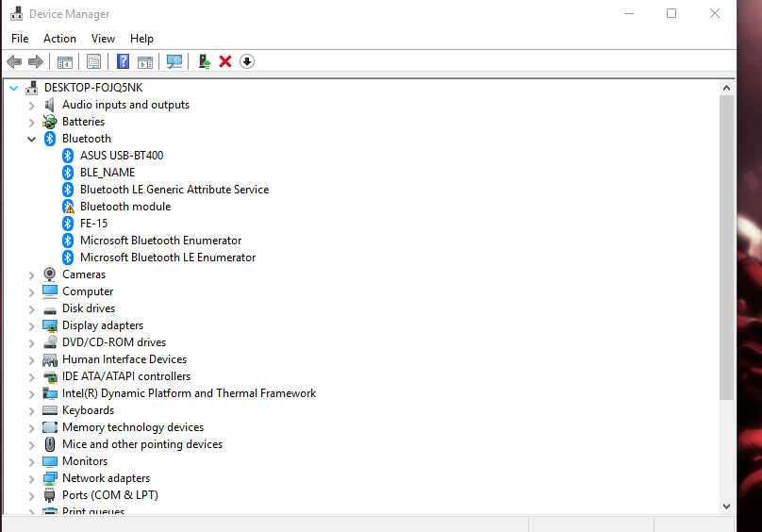Select Bluetooth LE Generic Attribute Service
Viewport: 762px width, 532px height.
tap(174, 190)
